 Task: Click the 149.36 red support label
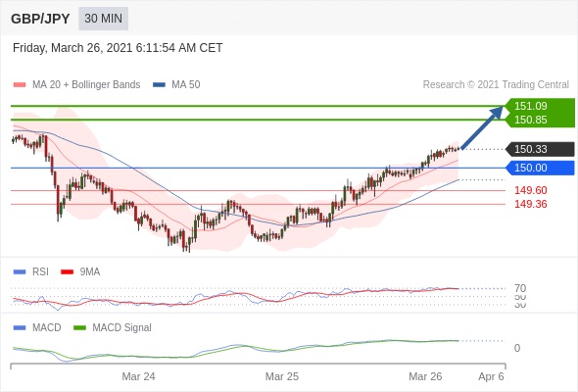point(531,204)
